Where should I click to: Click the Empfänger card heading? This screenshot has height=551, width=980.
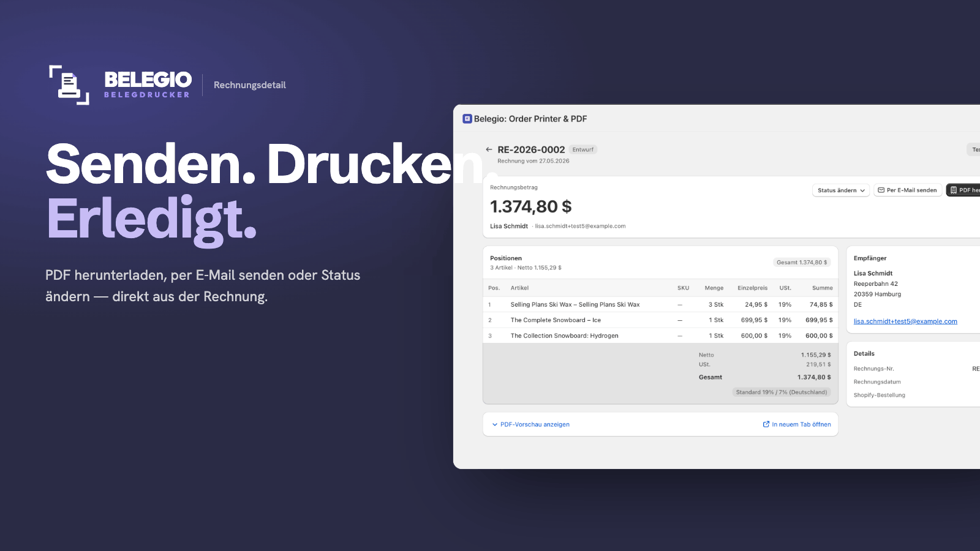[870, 258]
